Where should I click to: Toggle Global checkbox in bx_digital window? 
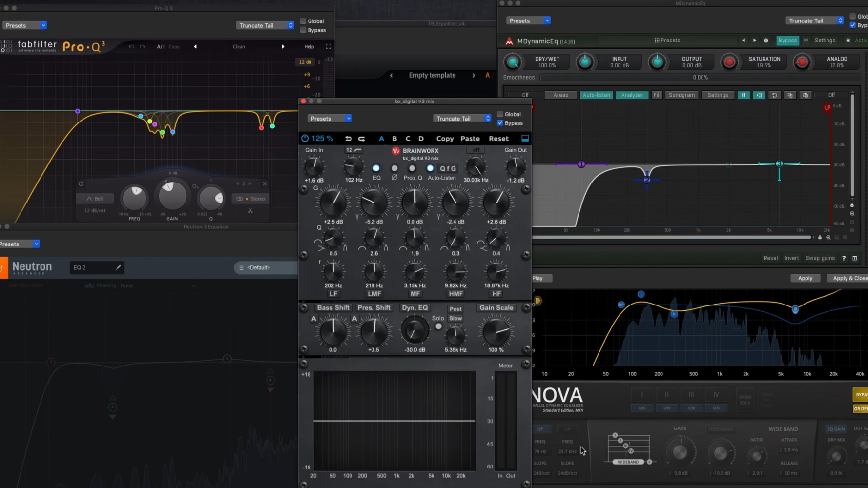coord(500,114)
